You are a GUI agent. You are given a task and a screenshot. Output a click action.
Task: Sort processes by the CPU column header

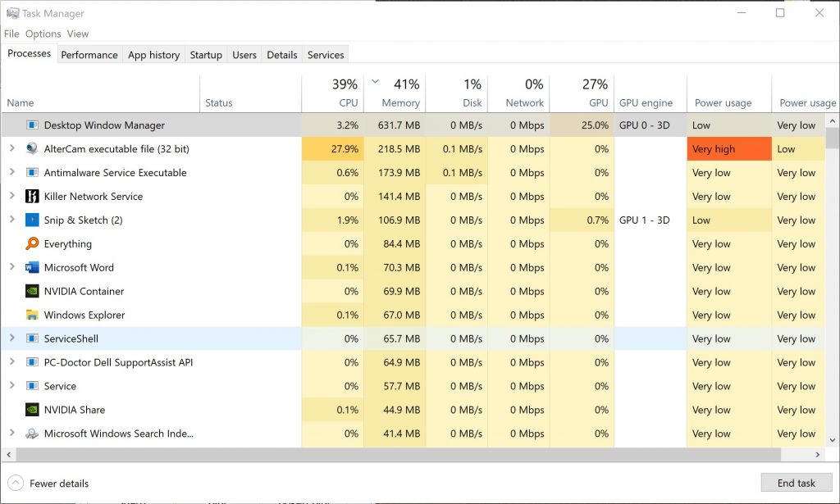click(x=333, y=93)
